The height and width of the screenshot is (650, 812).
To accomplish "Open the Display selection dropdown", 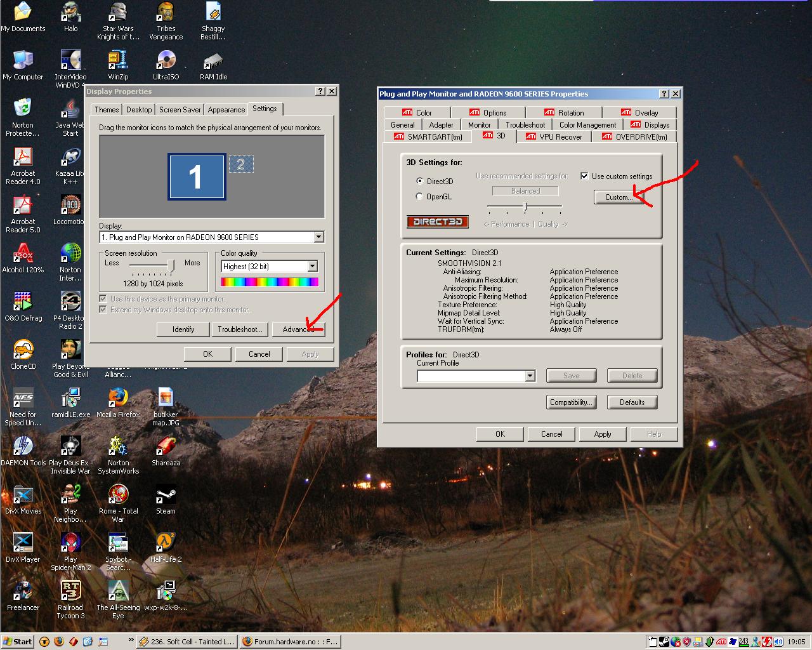I will click(x=212, y=237).
